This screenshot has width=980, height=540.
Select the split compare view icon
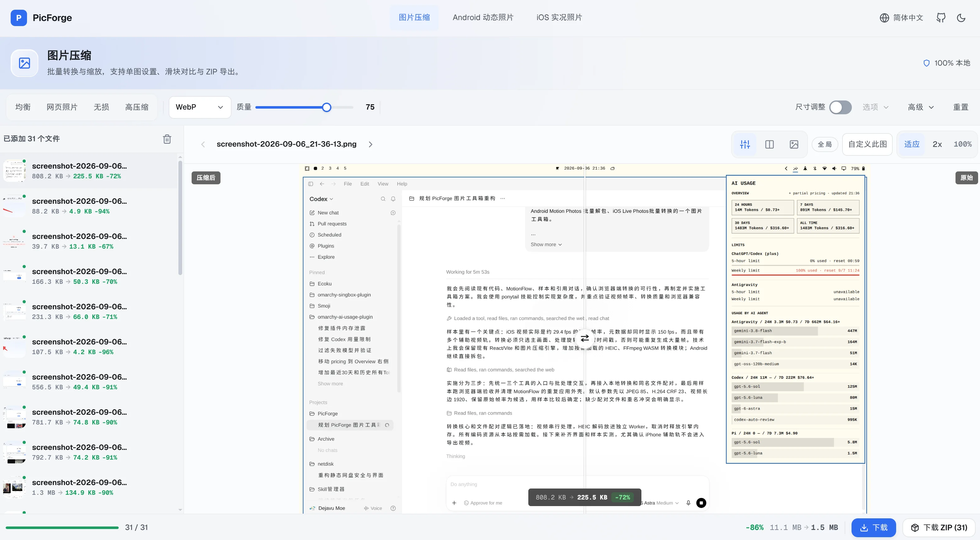769,144
